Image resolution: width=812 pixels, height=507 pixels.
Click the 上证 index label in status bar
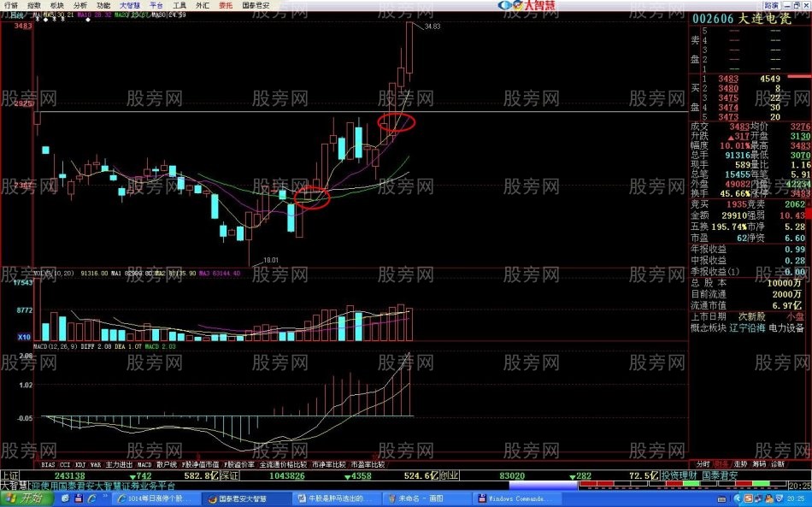click(10, 475)
